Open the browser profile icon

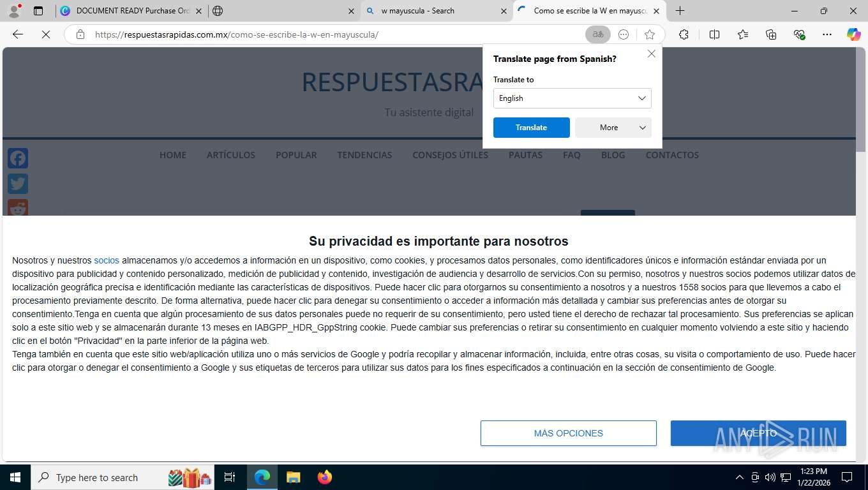[x=14, y=11]
